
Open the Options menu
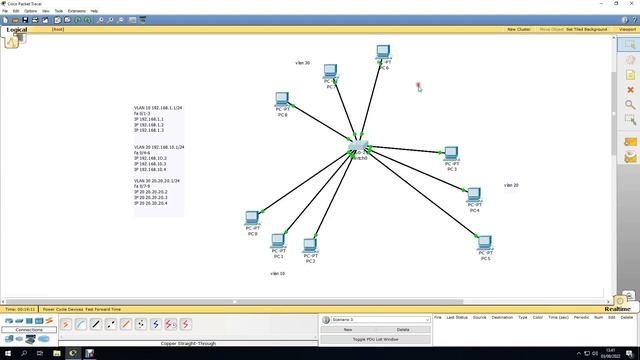[31, 11]
